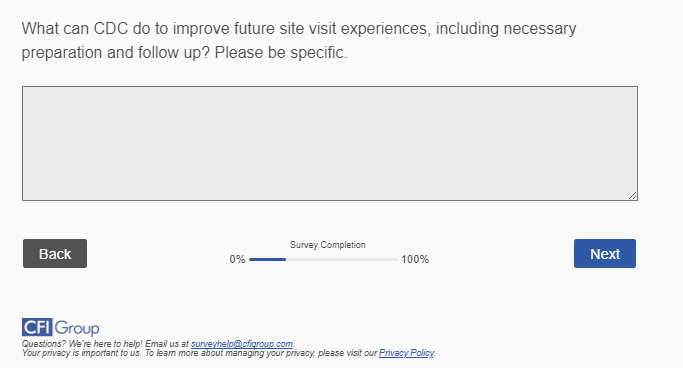Open the surveyhelp@cfigroup.com email link

[242, 344]
